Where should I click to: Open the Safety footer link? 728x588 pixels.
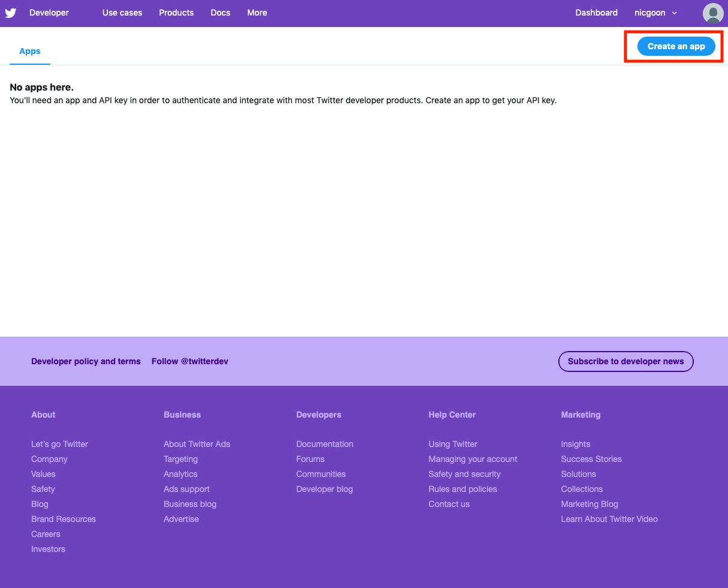click(x=43, y=489)
